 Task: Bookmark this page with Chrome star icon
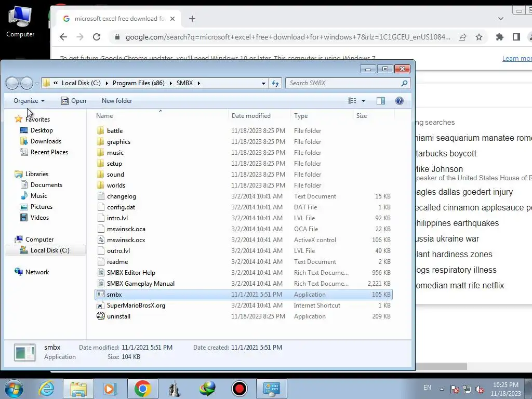[478, 37]
